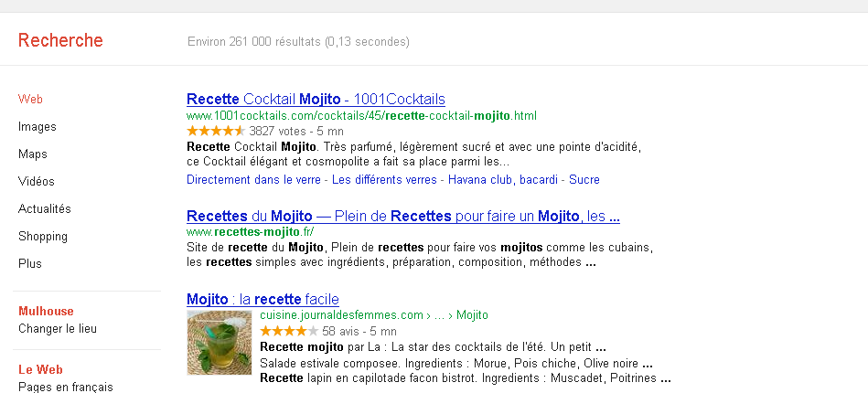The height and width of the screenshot is (393, 868).
Task: Open the Maps search category
Action: click(33, 154)
